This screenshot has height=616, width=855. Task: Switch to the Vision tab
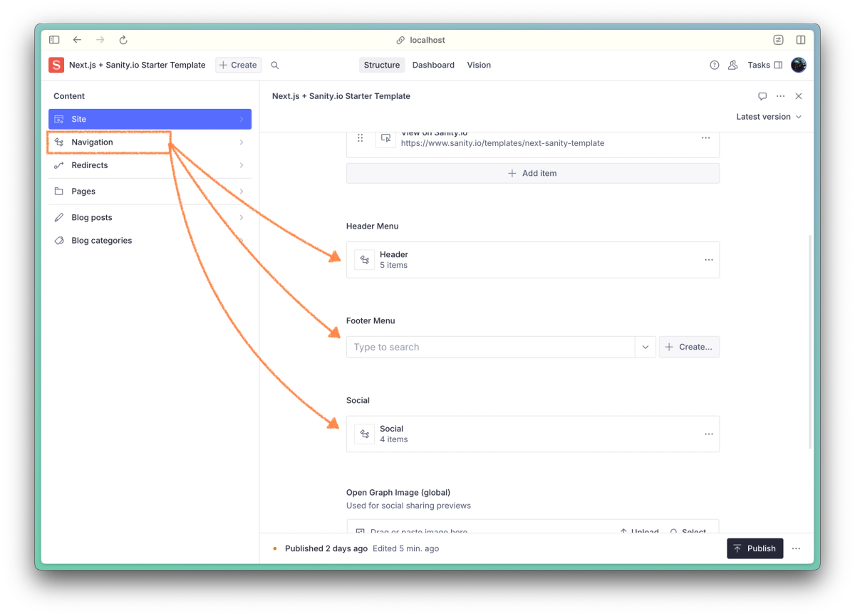(x=479, y=65)
